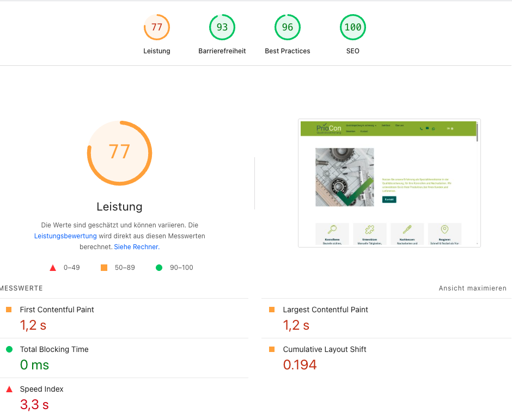The image size is (512, 420).
Task: Open the SEO score gauge showing 100
Action: [352, 27]
